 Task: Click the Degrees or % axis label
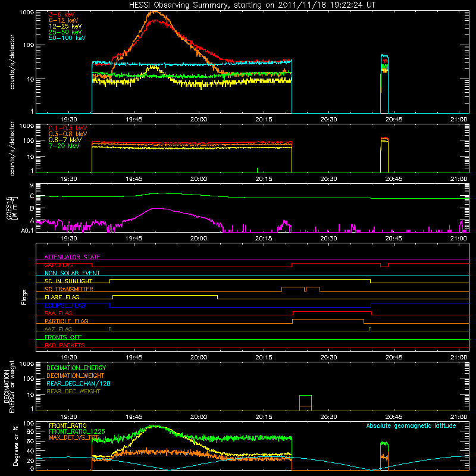point(15,446)
